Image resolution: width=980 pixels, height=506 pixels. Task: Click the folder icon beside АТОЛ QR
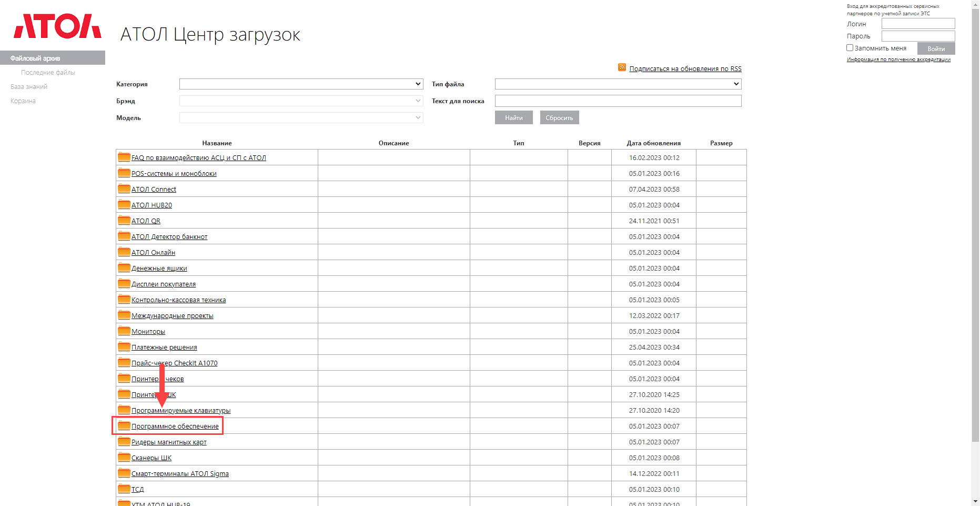pos(124,220)
